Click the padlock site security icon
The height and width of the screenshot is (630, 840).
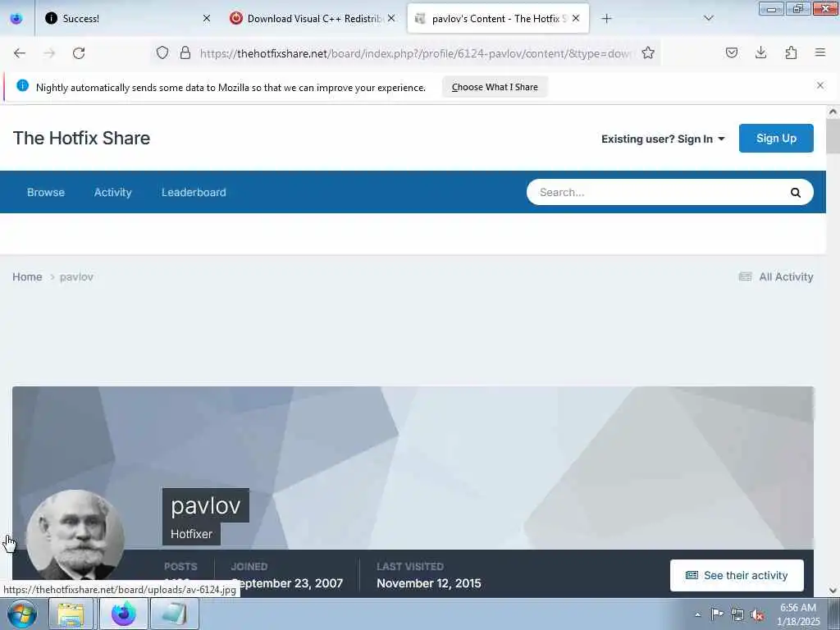click(x=185, y=52)
